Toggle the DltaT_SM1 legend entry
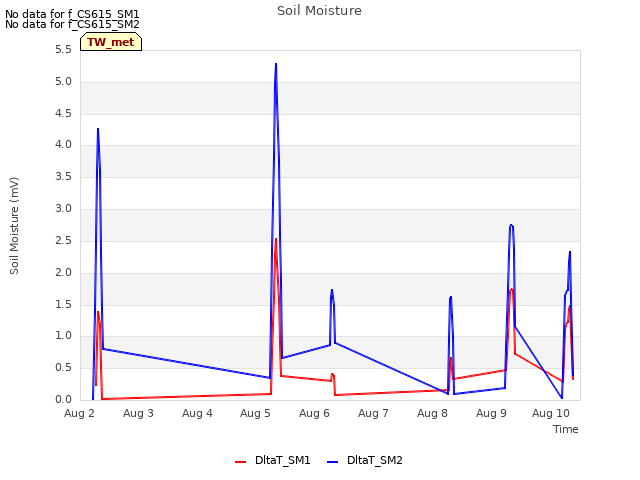The width and height of the screenshot is (640, 480). click(x=273, y=460)
